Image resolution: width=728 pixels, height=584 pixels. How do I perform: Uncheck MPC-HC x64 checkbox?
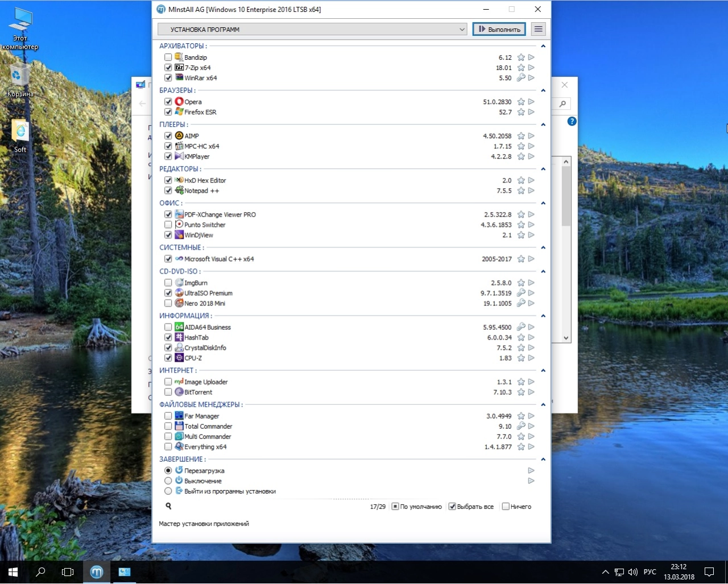pyautogui.click(x=168, y=146)
